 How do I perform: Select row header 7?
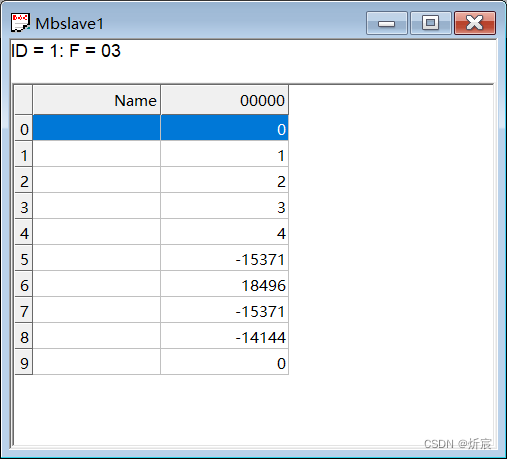tap(24, 310)
